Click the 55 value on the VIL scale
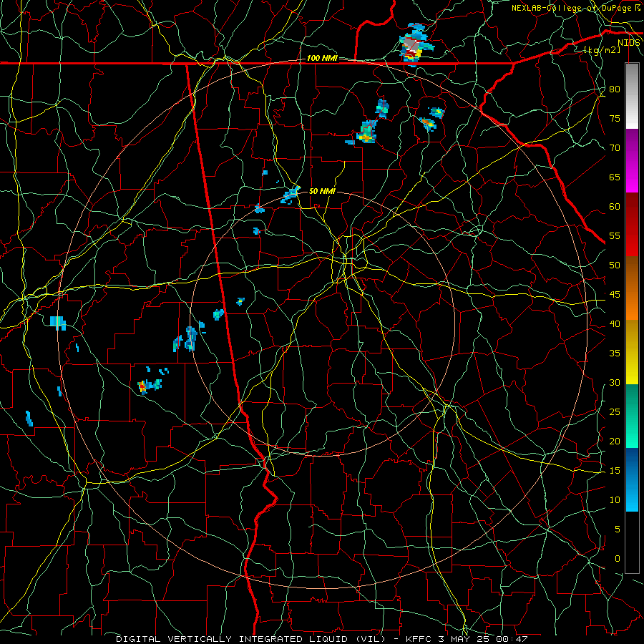This screenshot has width=644, height=644. 615,236
